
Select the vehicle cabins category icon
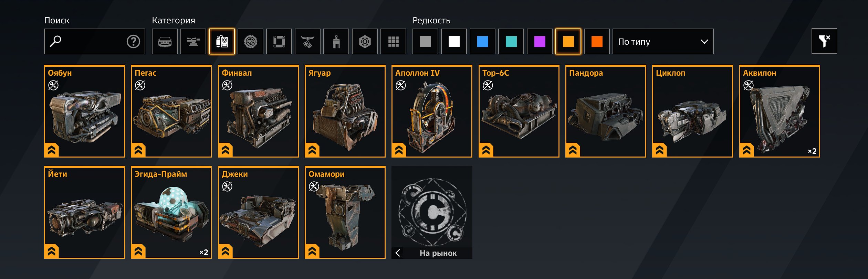[165, 42]
